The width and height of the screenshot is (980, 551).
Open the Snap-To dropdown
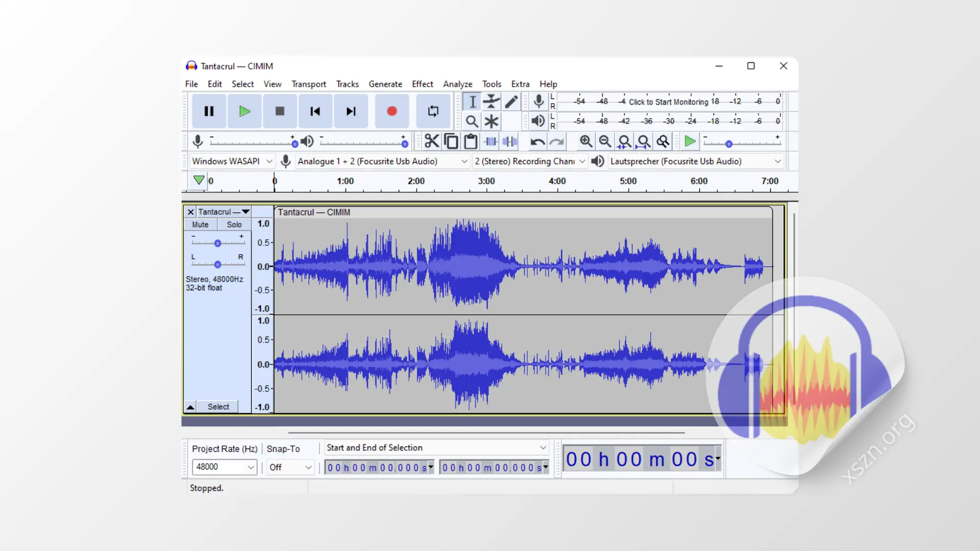pyautogui.click(x=289, y=467)
